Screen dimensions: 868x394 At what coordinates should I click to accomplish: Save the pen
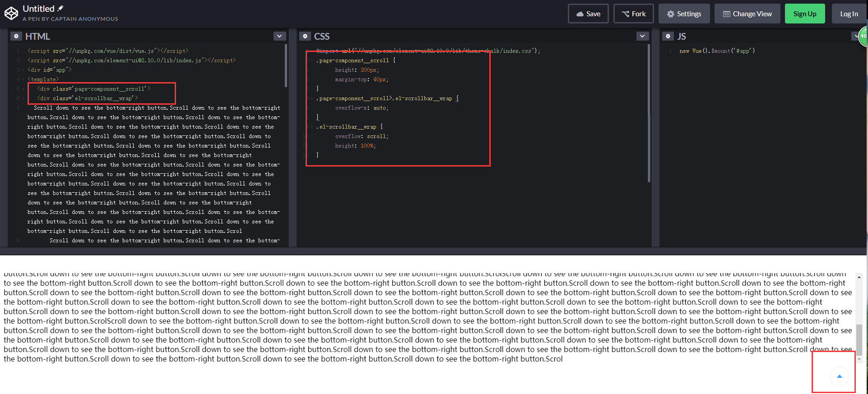click(588, 14)
